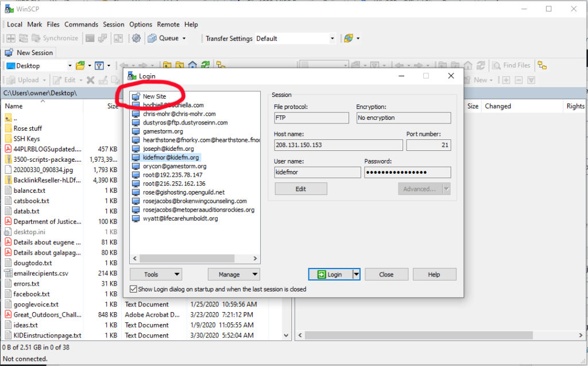Click the folder icon for Rose stuff
Screen dimensions: 588x366
tap(8, 128)
